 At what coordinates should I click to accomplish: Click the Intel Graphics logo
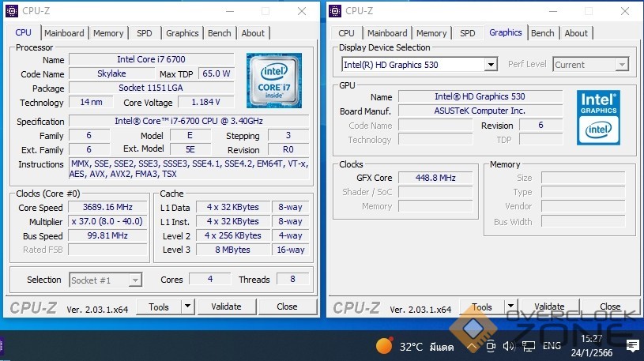tap(598, 118)
